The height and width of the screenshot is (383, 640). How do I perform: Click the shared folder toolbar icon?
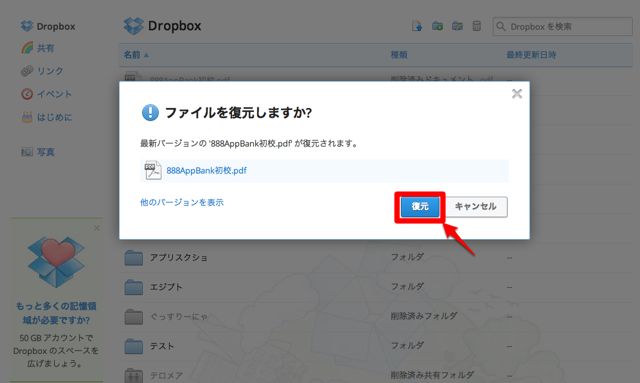point(457,26)
